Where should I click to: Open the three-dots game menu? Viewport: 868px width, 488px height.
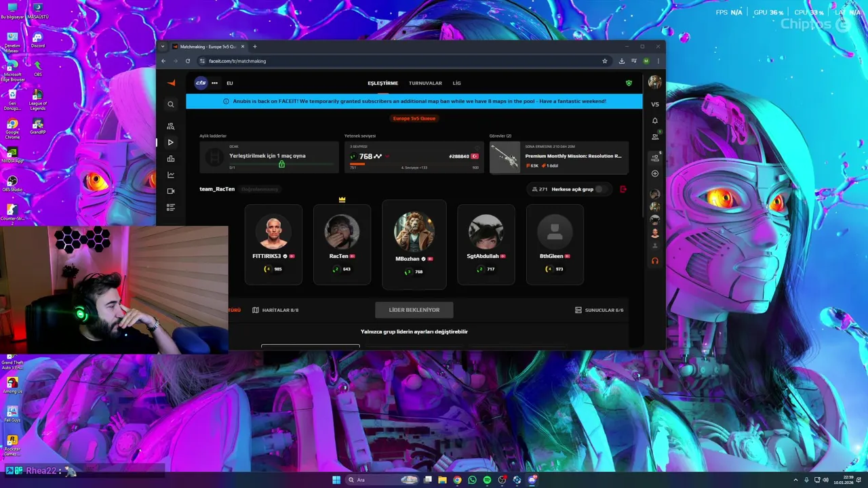pyautogui.click(x=214, y=83)
